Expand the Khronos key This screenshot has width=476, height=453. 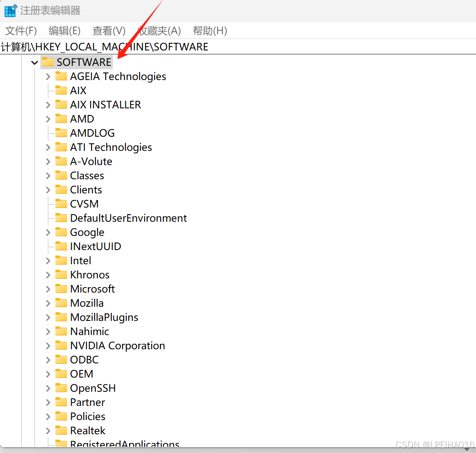point(48,275)
